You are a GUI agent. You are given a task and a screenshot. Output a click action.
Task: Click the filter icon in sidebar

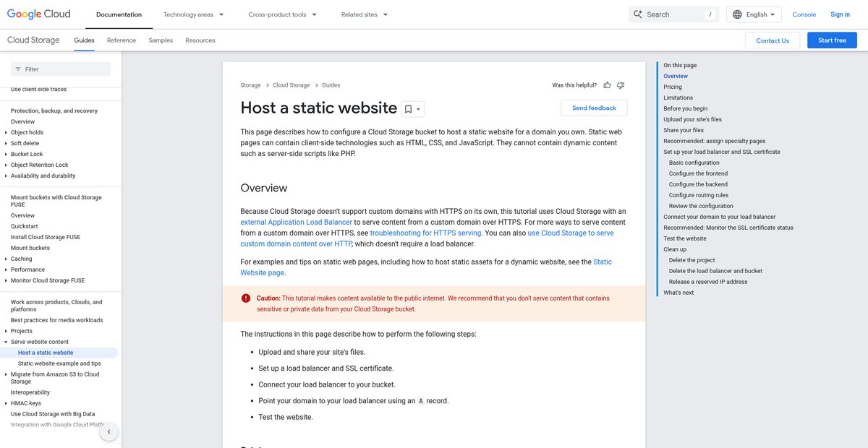point(18,69)
